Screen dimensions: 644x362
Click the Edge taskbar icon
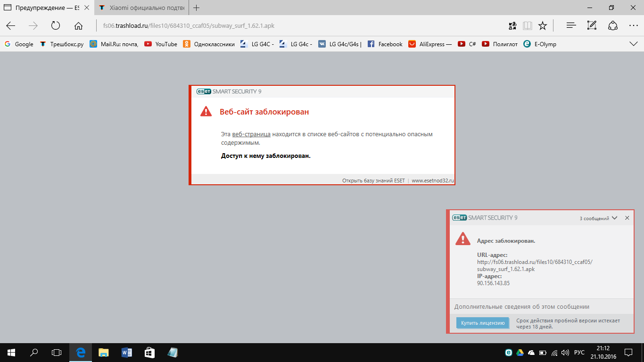pos(81,352)
